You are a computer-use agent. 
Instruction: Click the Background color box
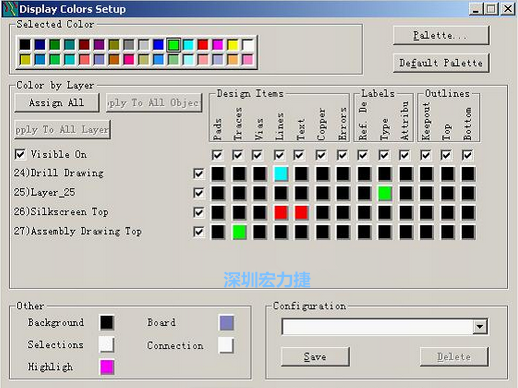click(x=107, y=323)
